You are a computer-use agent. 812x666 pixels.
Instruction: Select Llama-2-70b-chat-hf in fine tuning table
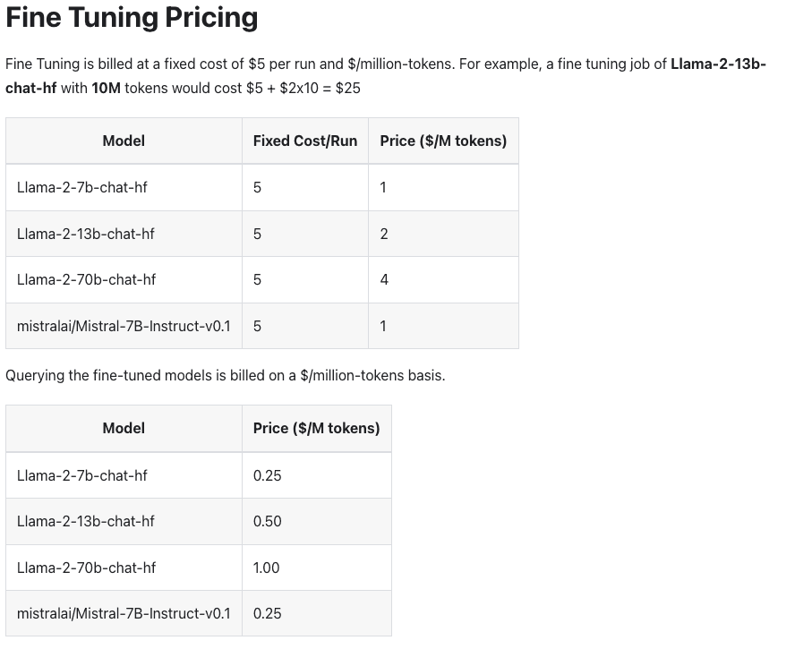tap(86, 279)
